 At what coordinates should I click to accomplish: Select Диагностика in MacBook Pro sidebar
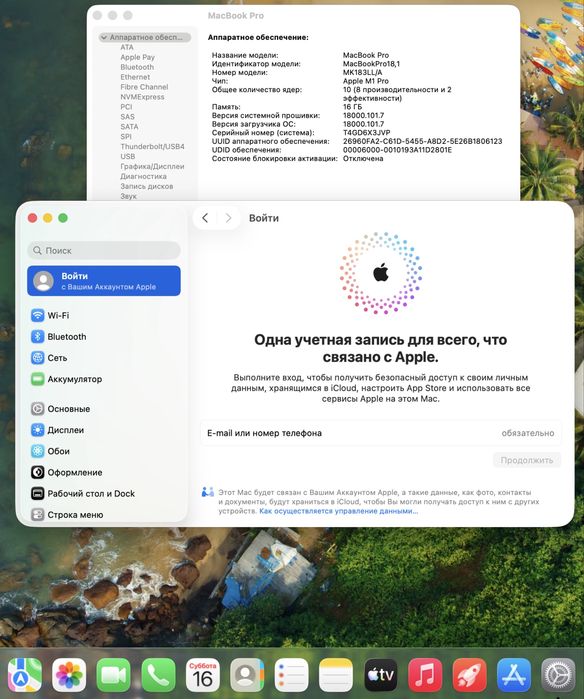pyautogui.click(x=143, y=176)
